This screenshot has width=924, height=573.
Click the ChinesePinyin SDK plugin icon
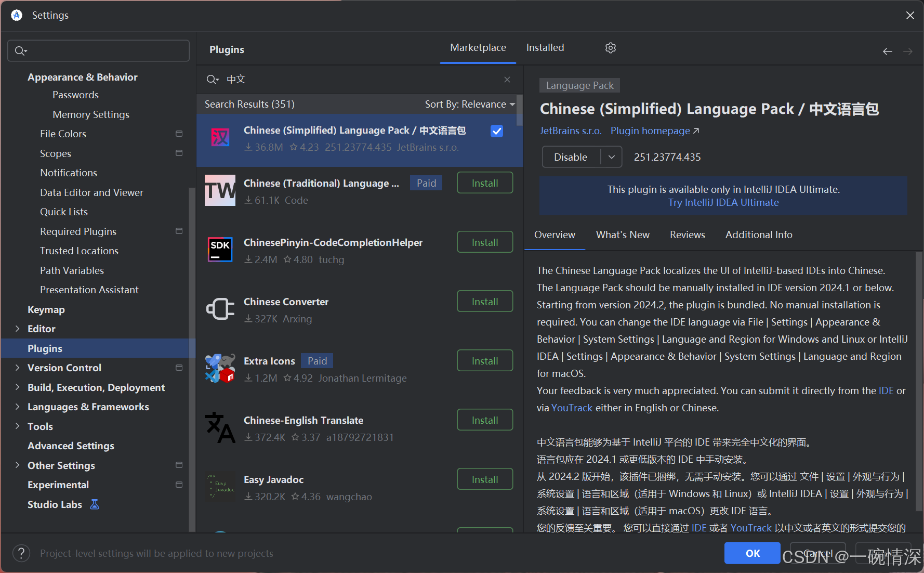(220, 250)
